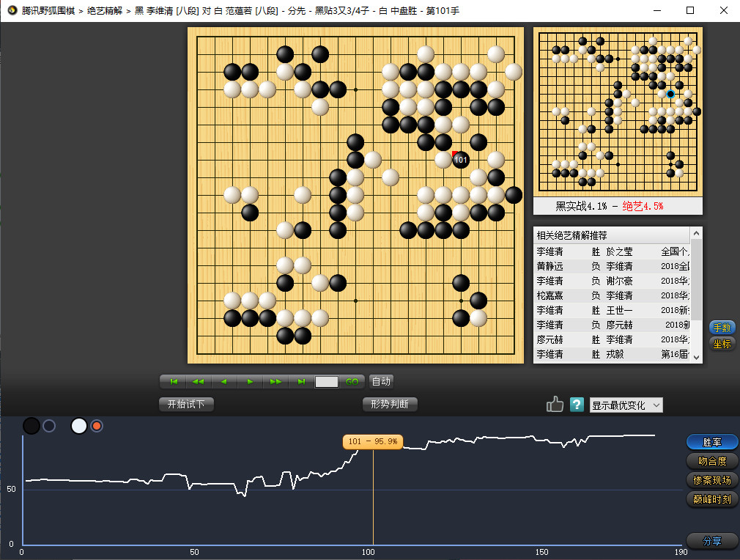Image resolution: width=740 pixels, height=560 pixels.
Task: Click the green GO button
Action: coord(352,382)
